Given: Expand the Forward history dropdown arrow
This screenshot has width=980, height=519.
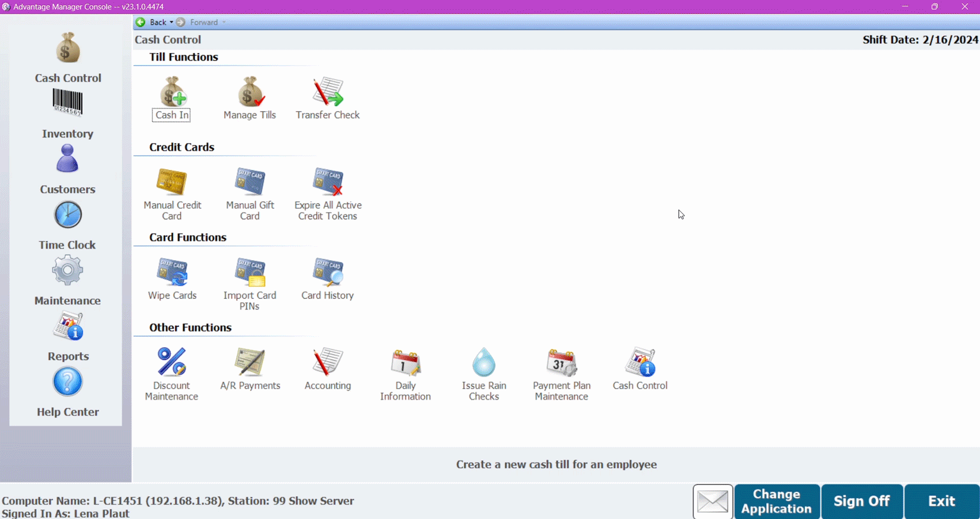Looking at the screenshot, I should tap(224, 22).
